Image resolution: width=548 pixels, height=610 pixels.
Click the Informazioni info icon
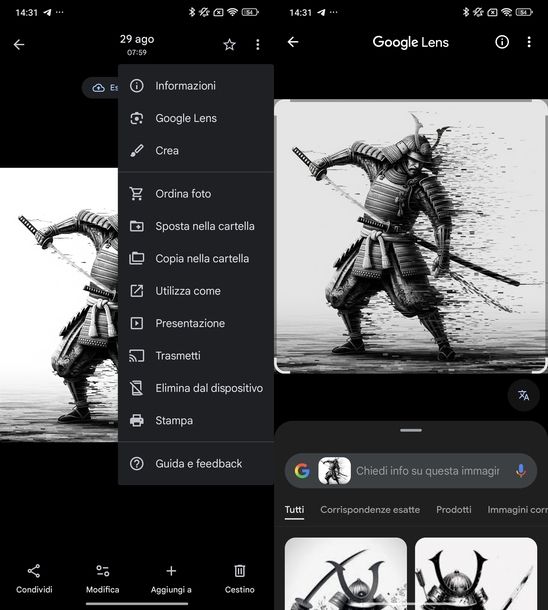(x=137, y=86)
